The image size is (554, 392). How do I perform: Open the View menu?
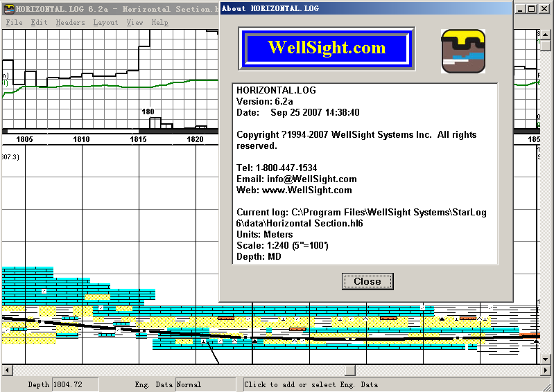(135, 23)
